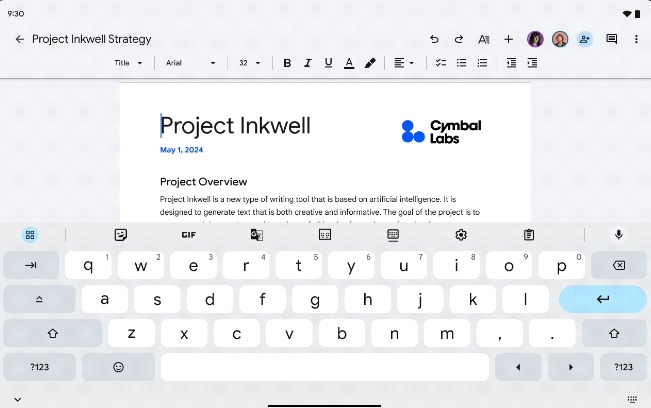Screen dimensions: 651x408
Task: Hide keyboard with the down chevron
Action: click(17, 400)
